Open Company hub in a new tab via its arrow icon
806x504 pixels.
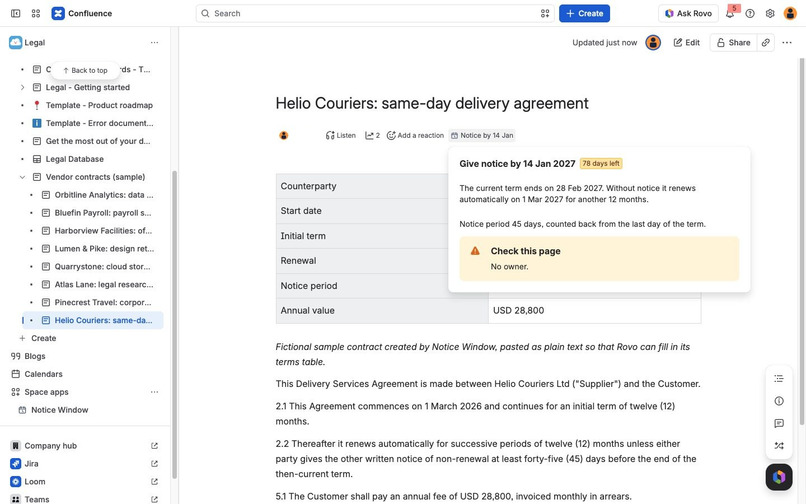coord(154,446)
